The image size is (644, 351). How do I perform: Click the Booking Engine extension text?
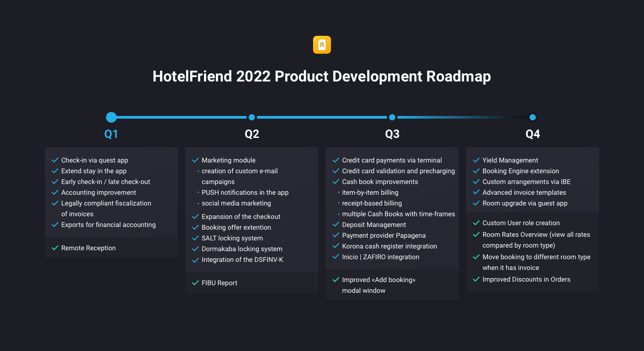[521, 171]
